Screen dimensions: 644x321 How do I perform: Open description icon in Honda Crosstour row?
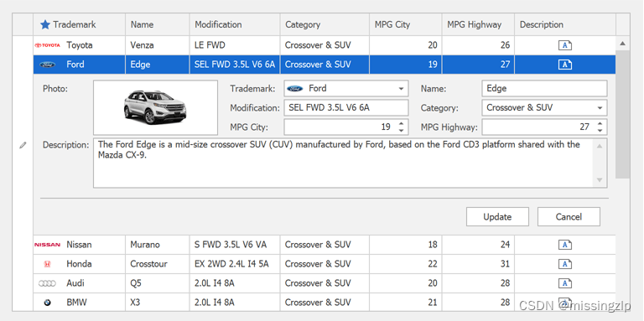(565, 264)
